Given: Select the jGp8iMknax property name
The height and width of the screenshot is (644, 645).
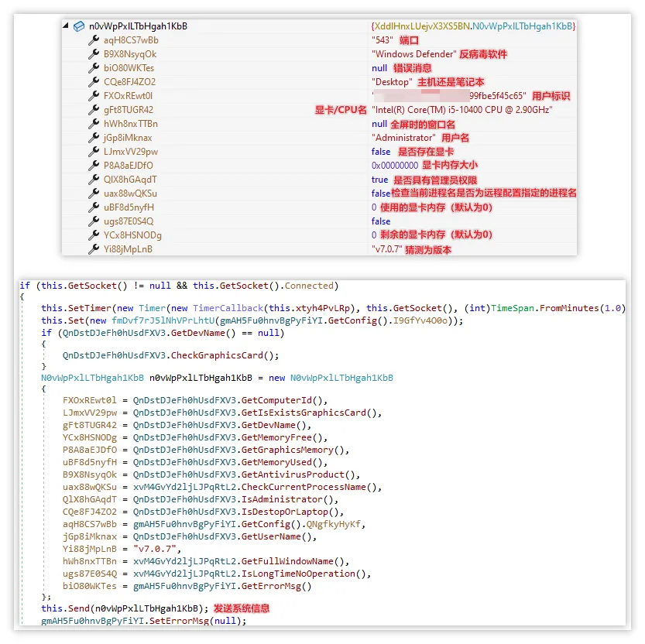Looking at the screenshot, I should click(128, 138).
